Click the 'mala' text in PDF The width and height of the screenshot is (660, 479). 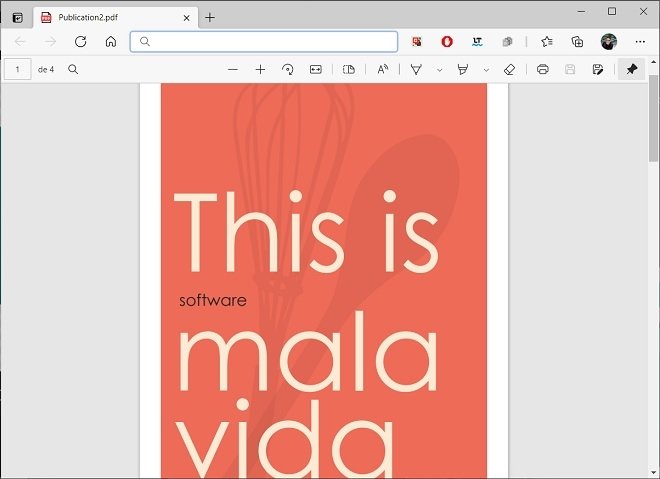(x=309, y=352)
